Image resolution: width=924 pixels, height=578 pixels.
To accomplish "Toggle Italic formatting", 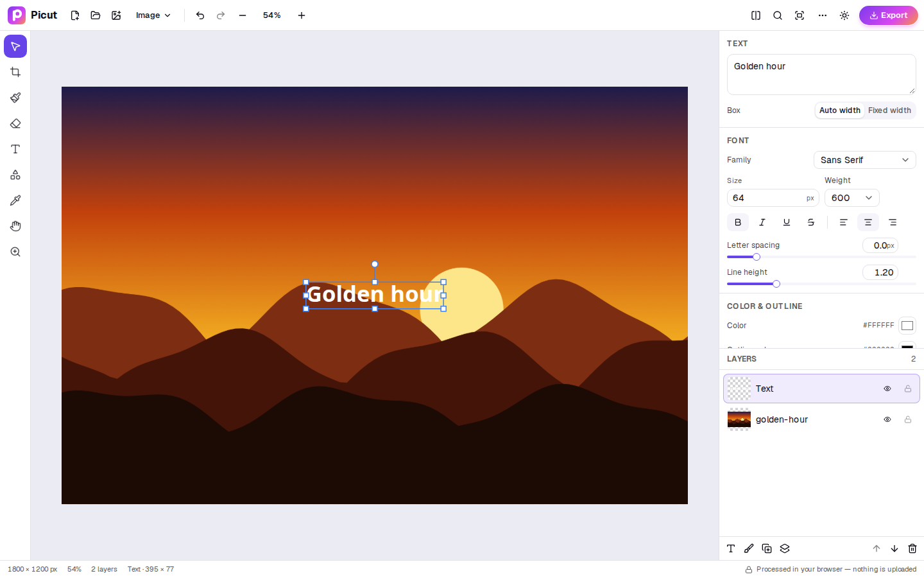I will coord(762,222).
